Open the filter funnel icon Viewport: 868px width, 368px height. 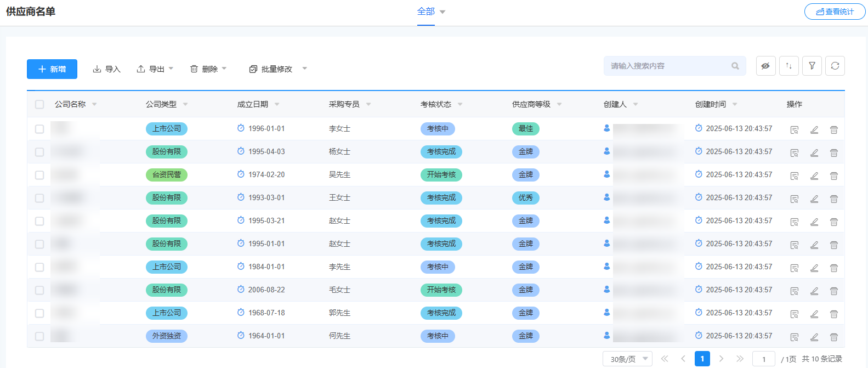pyautogui.click(x=812, y=66)
